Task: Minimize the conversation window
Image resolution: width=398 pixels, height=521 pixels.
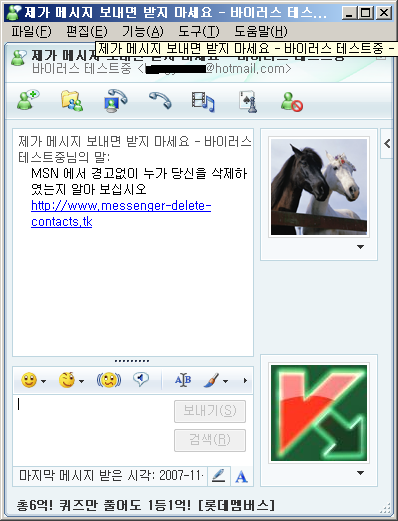Action: 349,13
